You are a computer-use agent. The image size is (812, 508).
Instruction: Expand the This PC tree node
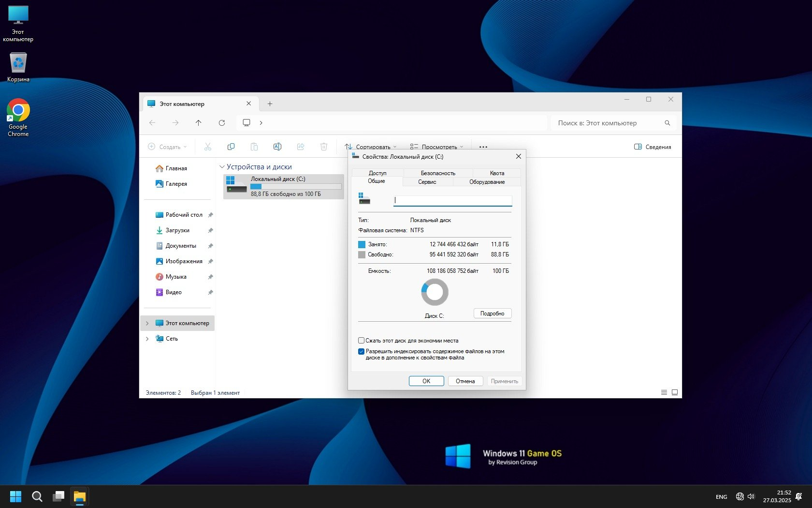pos(147,323)
